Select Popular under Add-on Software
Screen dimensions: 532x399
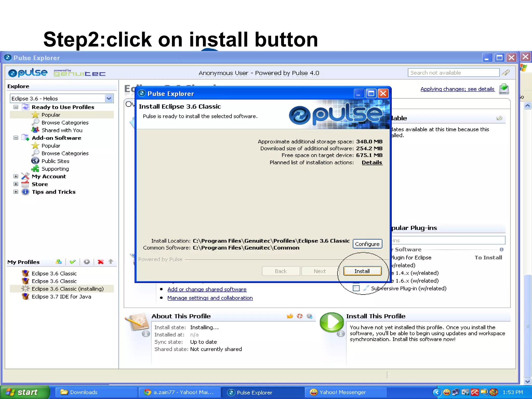[x=51, y=145]
